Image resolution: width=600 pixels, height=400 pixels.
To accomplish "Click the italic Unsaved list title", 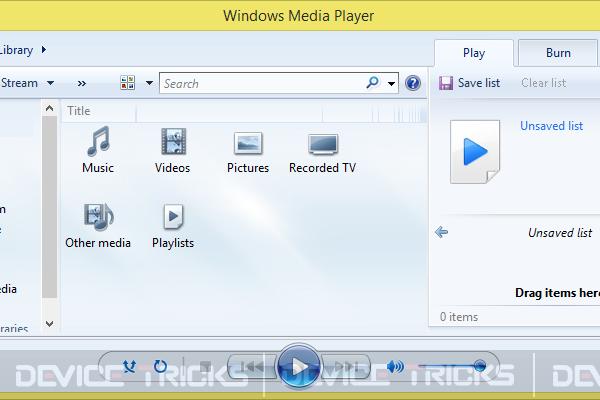I will (560, 233).
